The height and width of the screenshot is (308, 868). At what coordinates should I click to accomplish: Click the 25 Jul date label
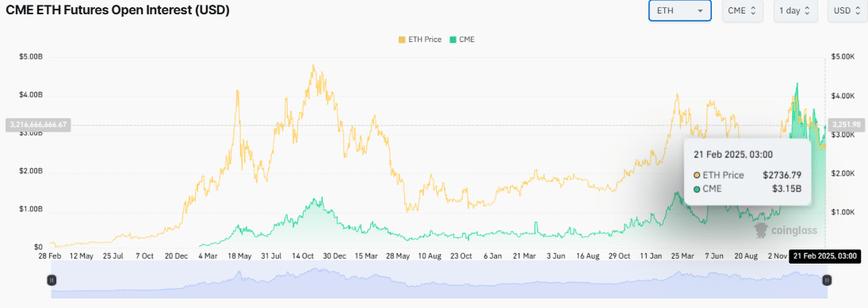tap(113, 256)
